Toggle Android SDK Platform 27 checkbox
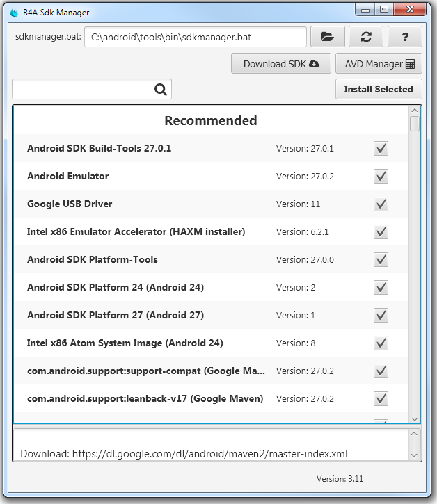 click(x=381, y=315)
